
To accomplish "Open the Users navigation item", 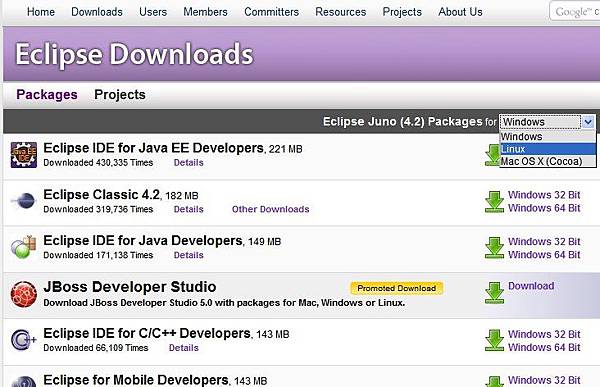I will [x=153, y=12].
